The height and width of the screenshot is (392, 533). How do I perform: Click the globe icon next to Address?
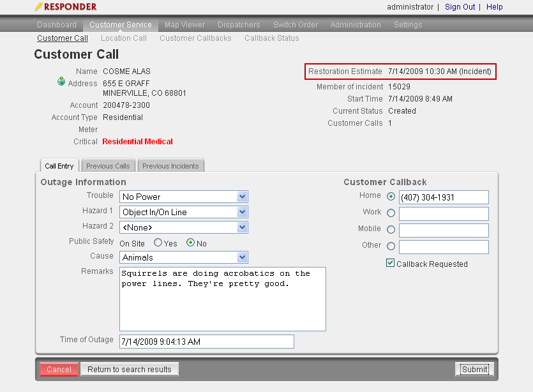(61, 82)
